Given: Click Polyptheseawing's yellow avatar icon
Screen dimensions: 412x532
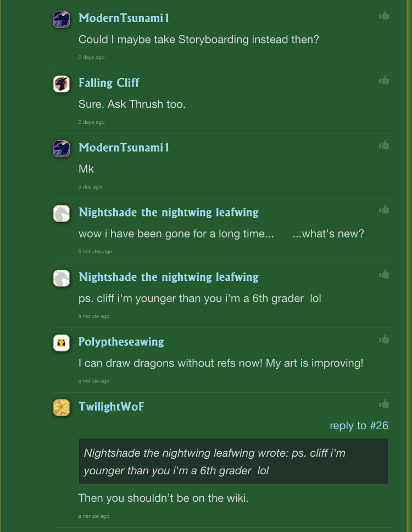Looking at the screenshot, I should (x=62, y=343).
